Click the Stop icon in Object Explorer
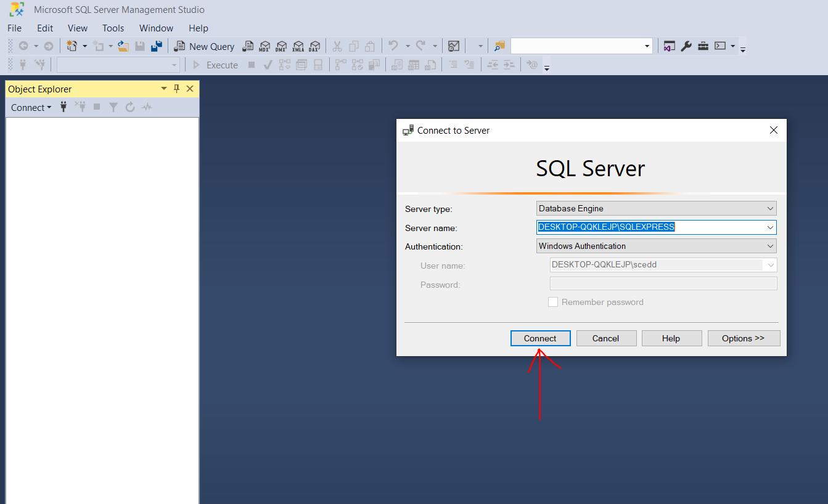 (97, 107)
